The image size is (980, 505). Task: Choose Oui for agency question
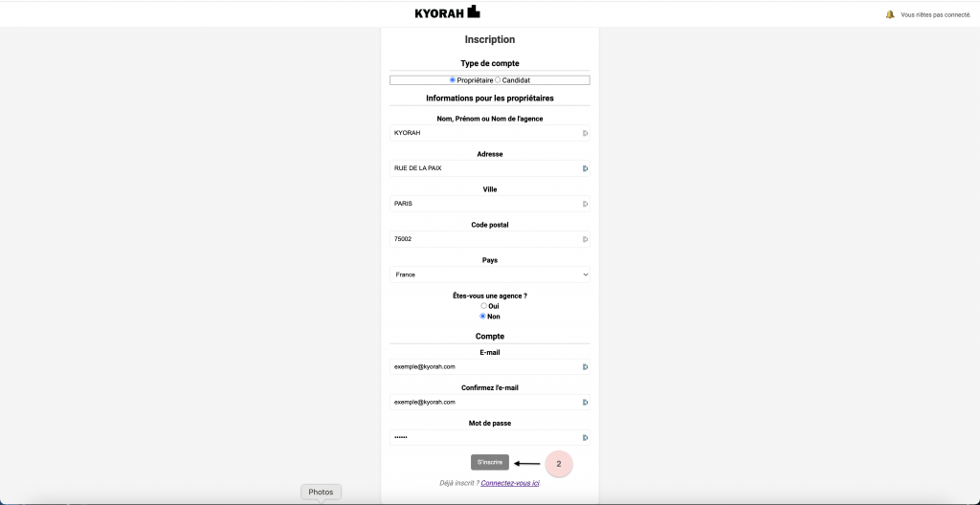[x=483, y=306]
